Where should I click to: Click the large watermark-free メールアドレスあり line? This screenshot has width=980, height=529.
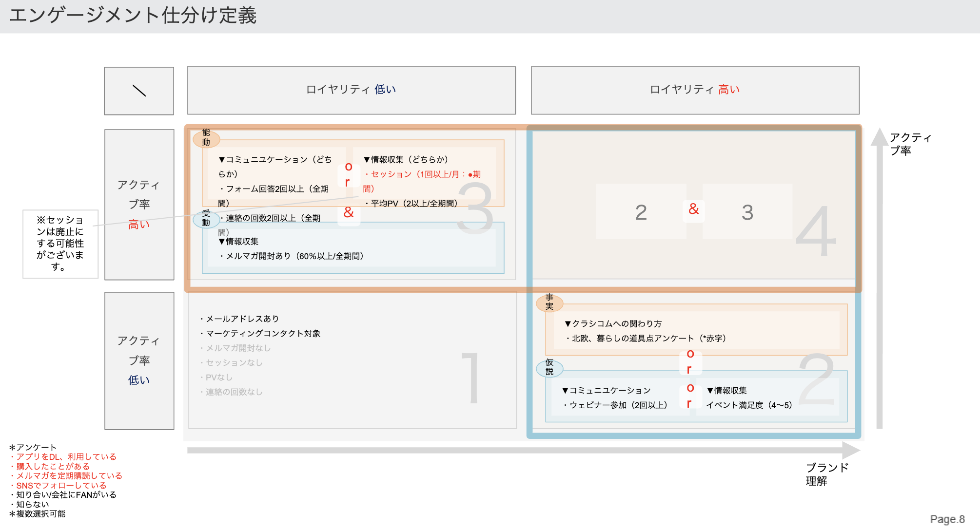pos(239,319)
